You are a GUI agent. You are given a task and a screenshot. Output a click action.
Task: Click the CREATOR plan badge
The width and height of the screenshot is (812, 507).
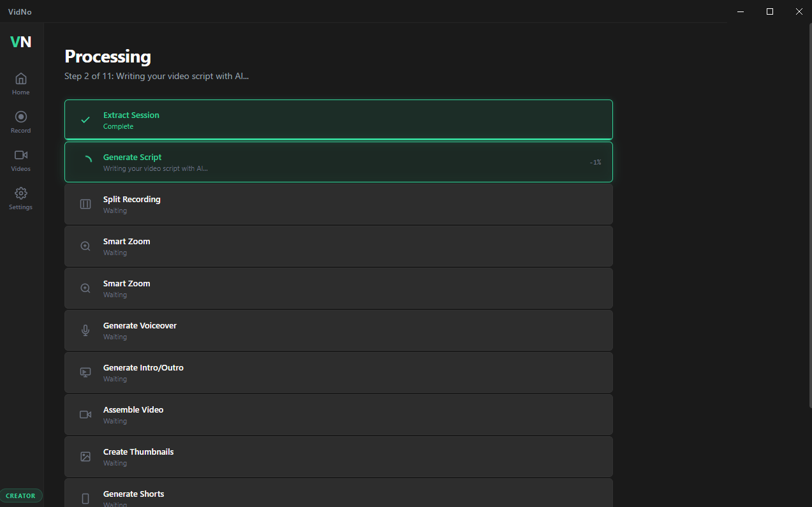click(x=20, y=496)
